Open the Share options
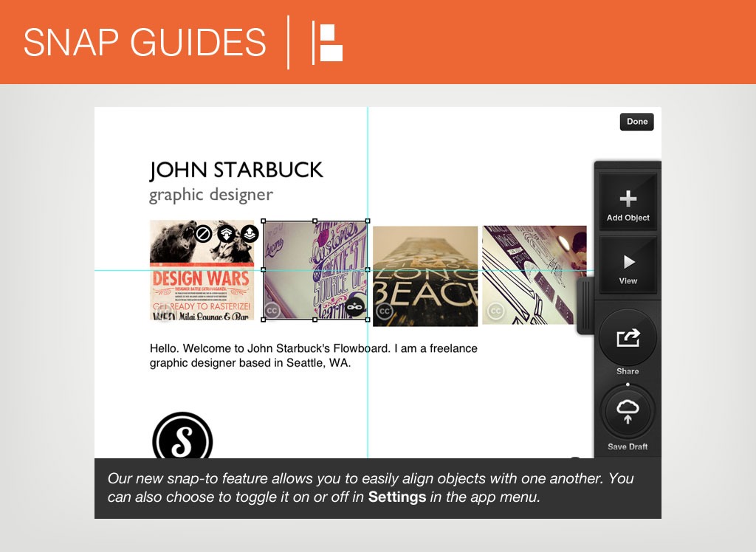The image size is (756, 552). click(628, 339)
